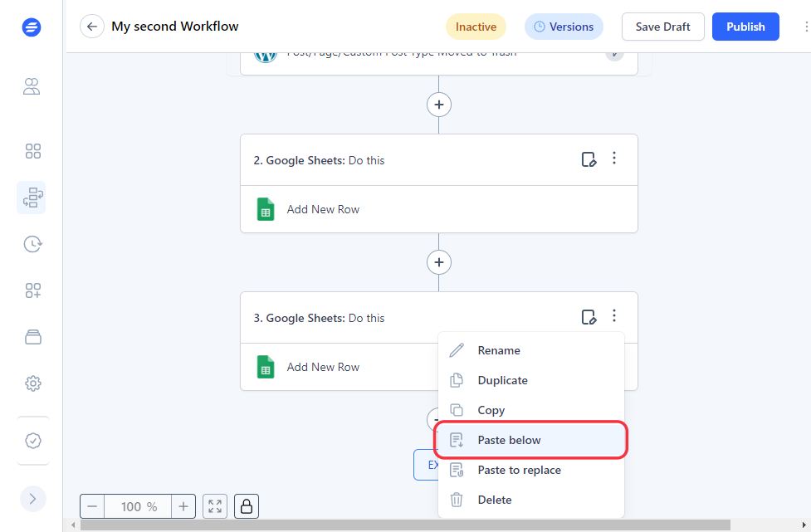Viewport: 811px width, 532px height.
Task: Expand the trigger's down arrow on the WordPress step
Action: 614,53
